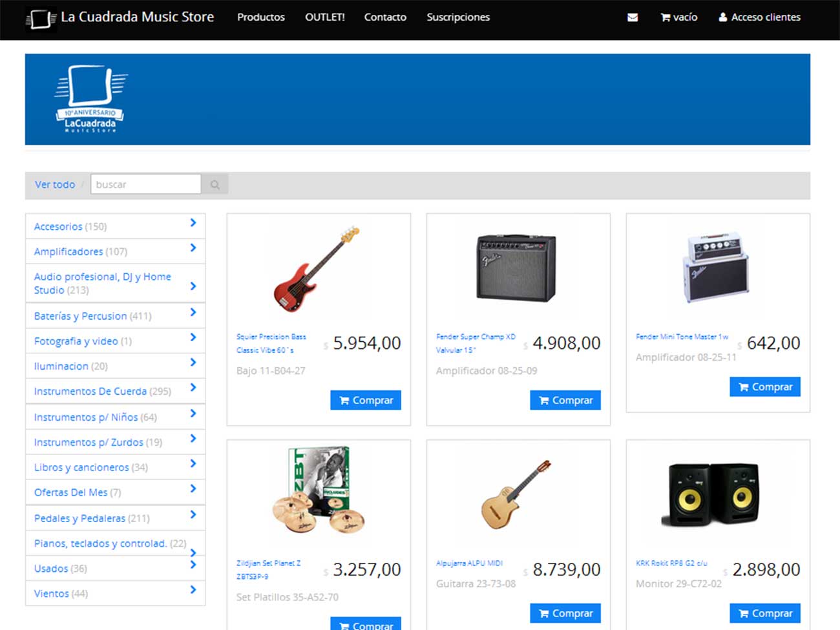The height and width of the screenshot is (630, 840).
Task: Open the Suscripciones page
Action: tap(458, 17)
